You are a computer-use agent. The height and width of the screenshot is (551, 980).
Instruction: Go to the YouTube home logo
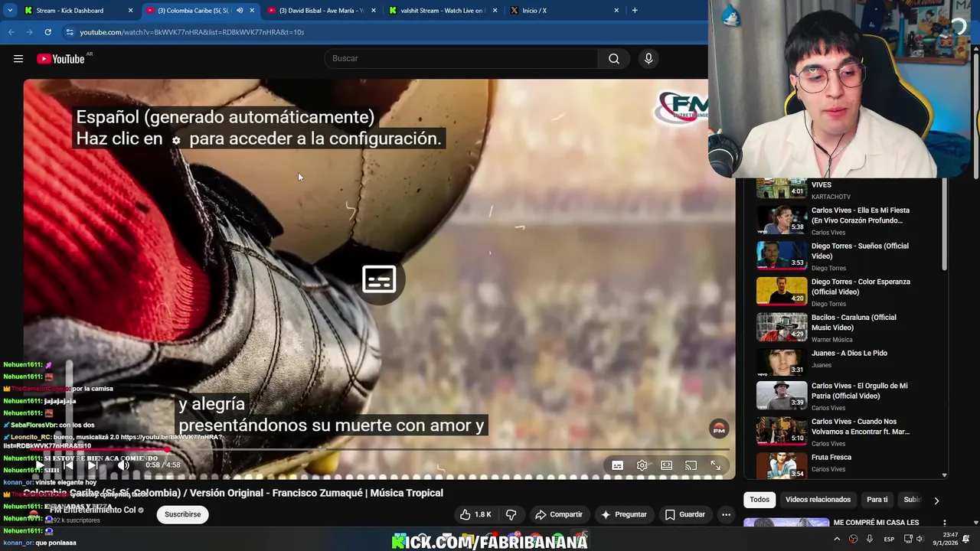point(60,59)
